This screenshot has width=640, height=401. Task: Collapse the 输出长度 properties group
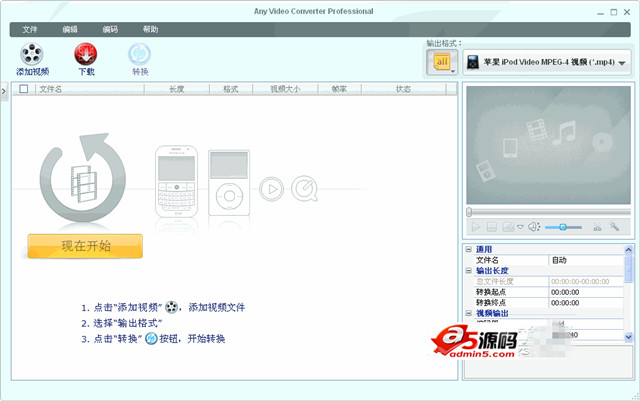click(469, 270)
